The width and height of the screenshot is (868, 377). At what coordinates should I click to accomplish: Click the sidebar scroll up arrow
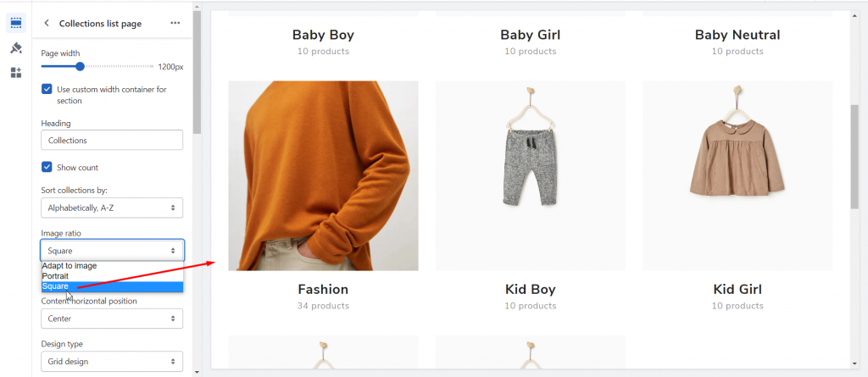[x=197, y=6]
